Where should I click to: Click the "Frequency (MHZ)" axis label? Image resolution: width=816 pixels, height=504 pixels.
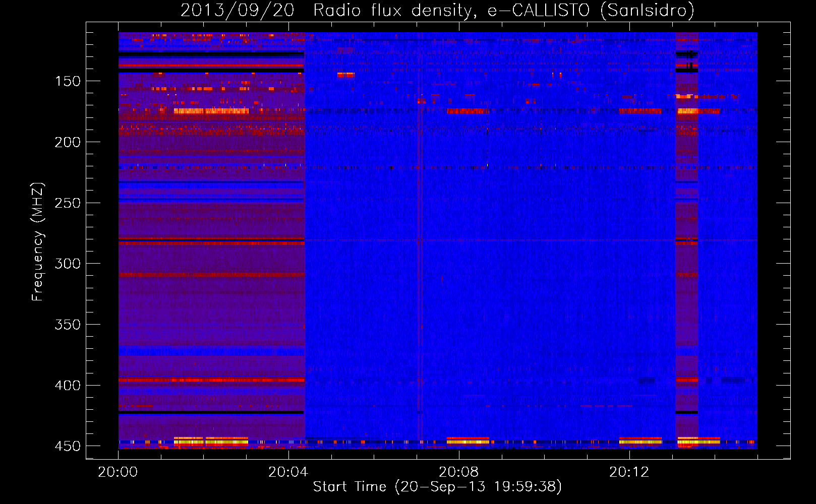click(x=38, y=242)
